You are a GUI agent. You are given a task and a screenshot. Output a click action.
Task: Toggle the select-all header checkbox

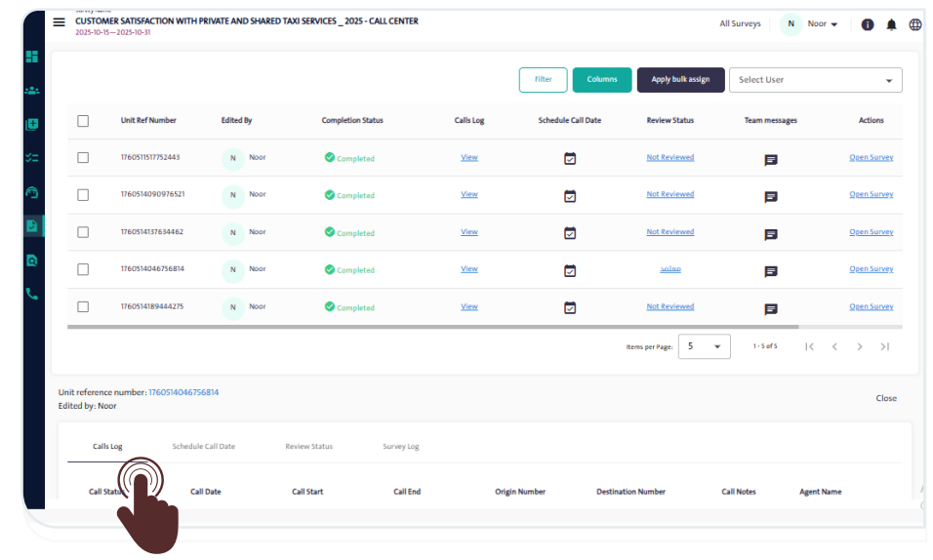tap(83, 121)
